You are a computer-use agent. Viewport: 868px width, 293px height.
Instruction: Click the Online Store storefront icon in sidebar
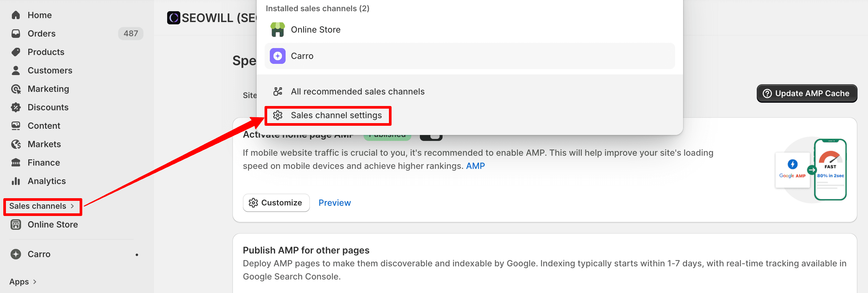pos(16,225)
